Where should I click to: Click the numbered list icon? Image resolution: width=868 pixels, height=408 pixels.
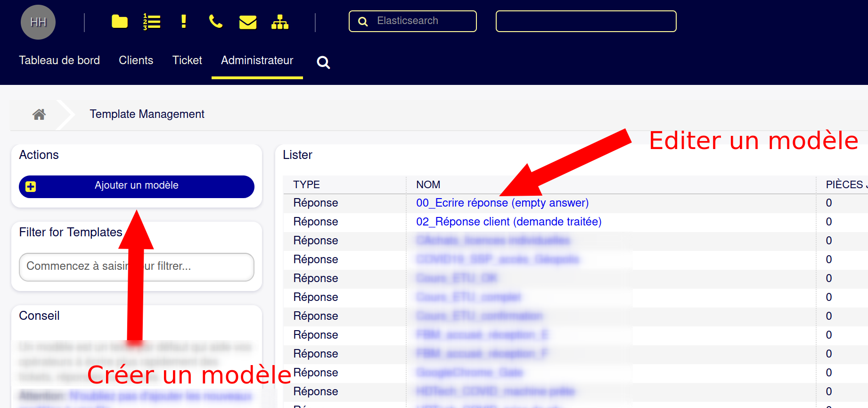(x=152, y=22)
